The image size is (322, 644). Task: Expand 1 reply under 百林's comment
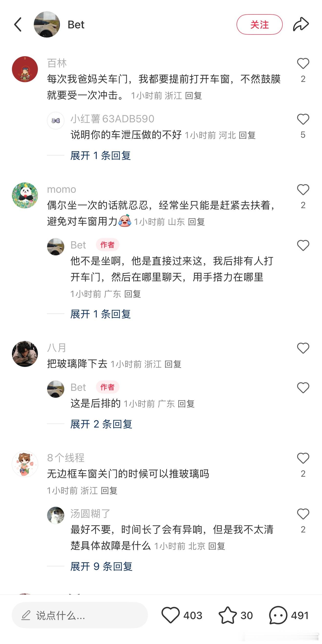[x=100, y=156]
